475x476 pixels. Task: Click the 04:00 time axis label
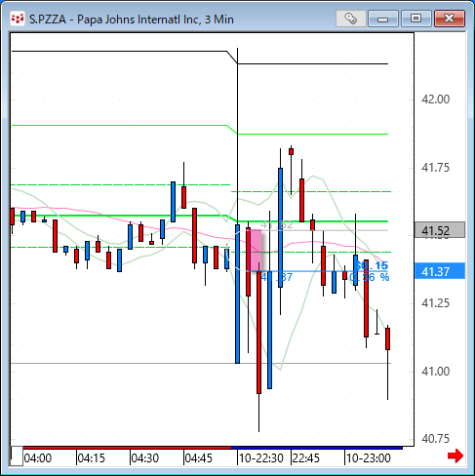(38, 458)
